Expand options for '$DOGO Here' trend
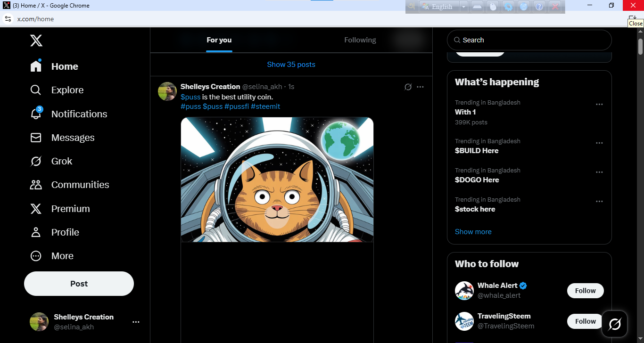 [x=599, y=172]
